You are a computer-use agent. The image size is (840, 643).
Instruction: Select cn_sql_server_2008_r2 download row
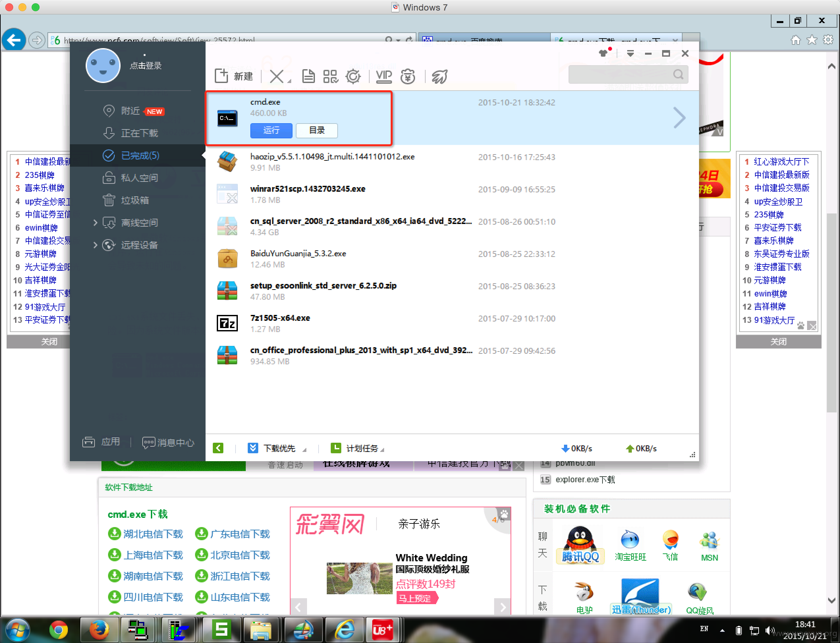(452, 226)
